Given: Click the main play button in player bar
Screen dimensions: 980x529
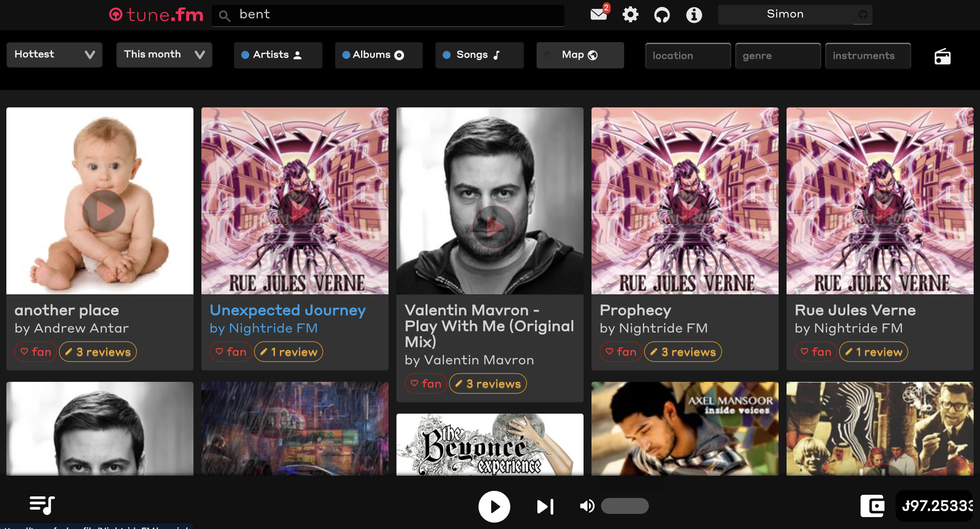Looking at the screenshot, I should coord(494,507).
